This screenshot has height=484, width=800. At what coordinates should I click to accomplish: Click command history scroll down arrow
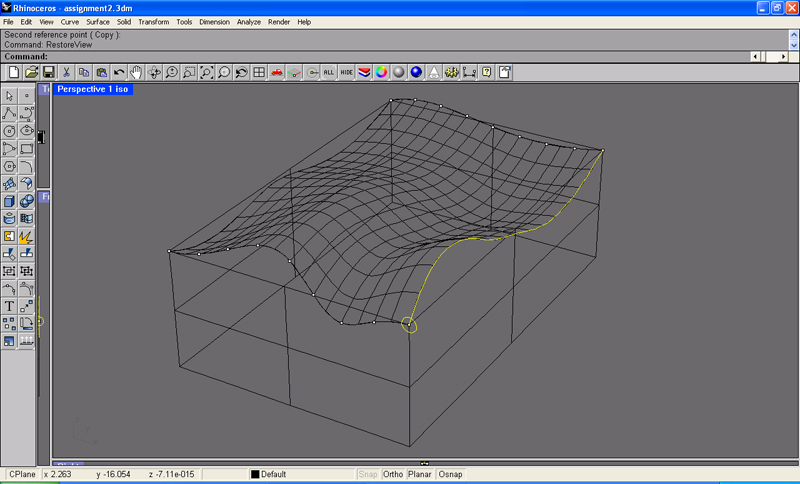click(x=793, y=45)
